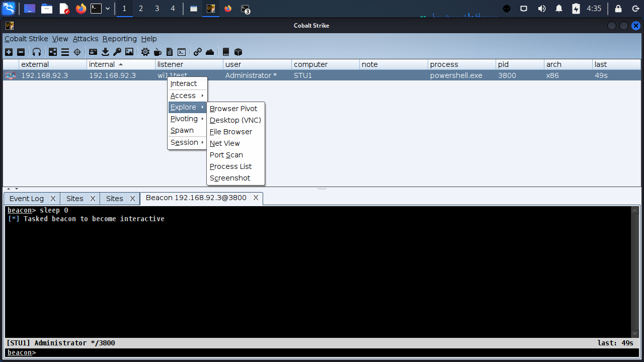The width and height of the screenshot is (644, 362).
Task: Choose Interact from the context menu
Action: [x=187, y=83]
